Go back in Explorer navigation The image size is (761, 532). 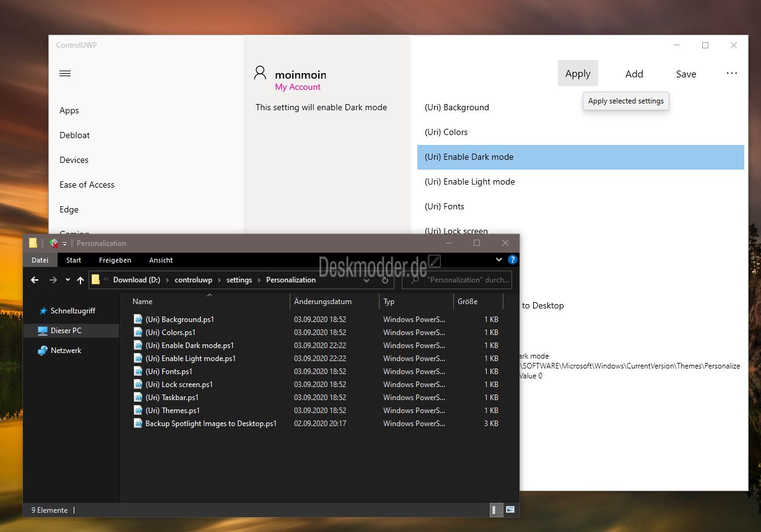[35, 280]
